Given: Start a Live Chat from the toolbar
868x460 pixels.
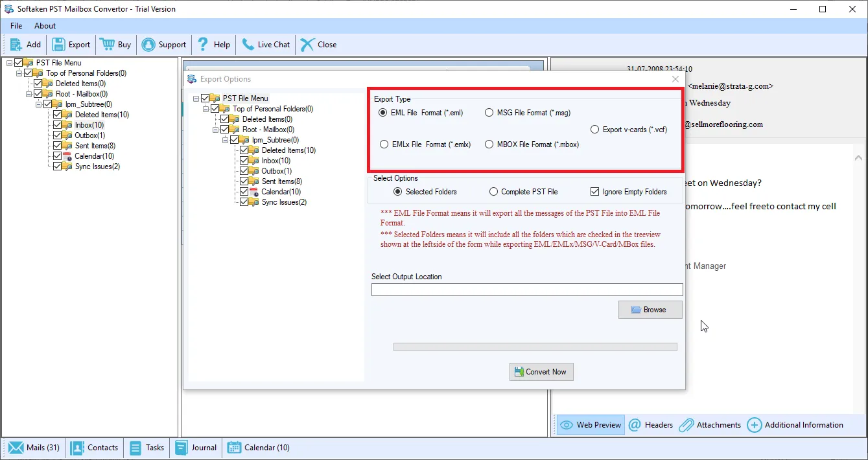Looking at the screenshot, I should pos(266,45).
